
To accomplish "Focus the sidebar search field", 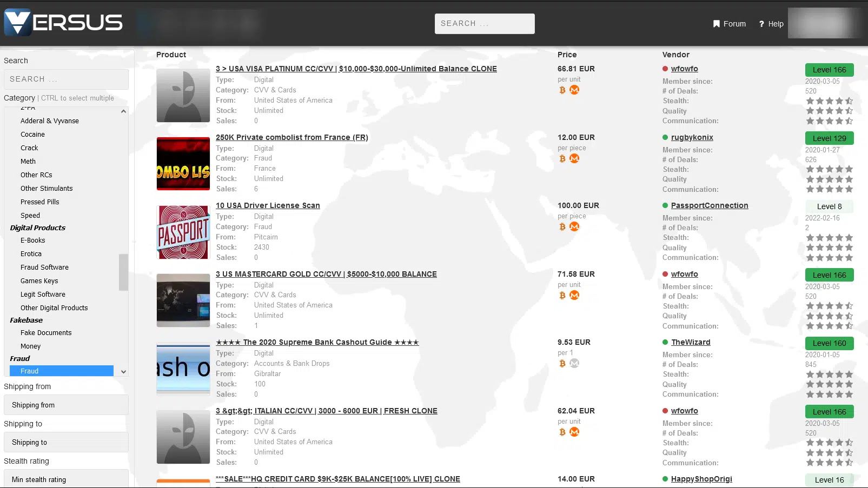I will click(66, 79).
